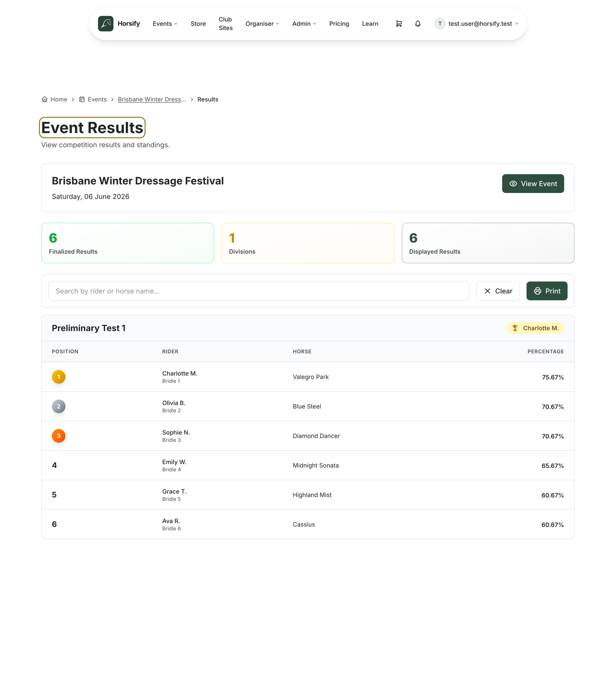
Task: Click position number 4
Action: [x=54, y=465]
